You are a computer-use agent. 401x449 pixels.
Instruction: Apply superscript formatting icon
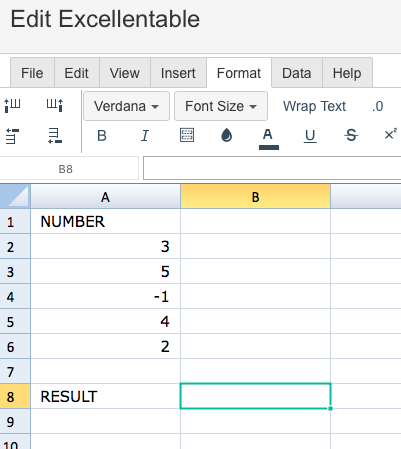[390, 134]
